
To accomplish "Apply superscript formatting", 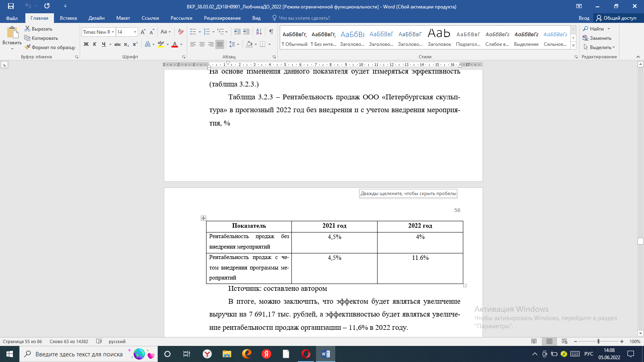I will pos(135,44).
